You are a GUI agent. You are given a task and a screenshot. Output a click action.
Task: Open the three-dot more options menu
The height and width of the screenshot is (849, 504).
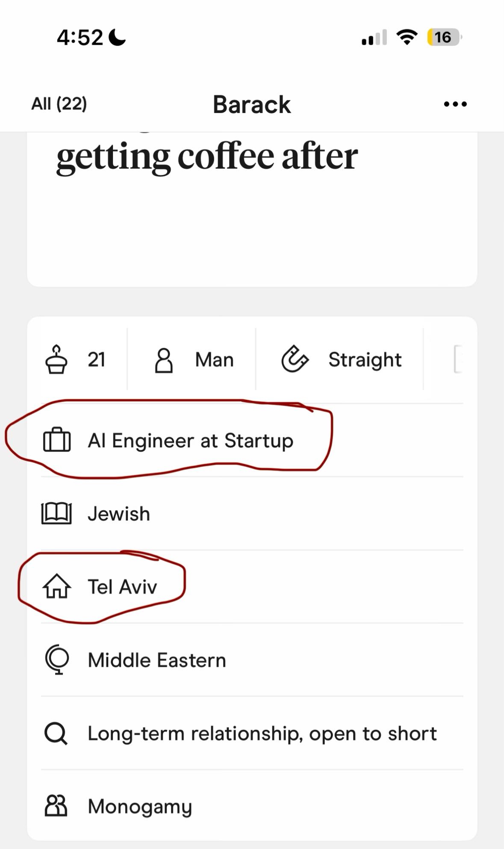455,104
